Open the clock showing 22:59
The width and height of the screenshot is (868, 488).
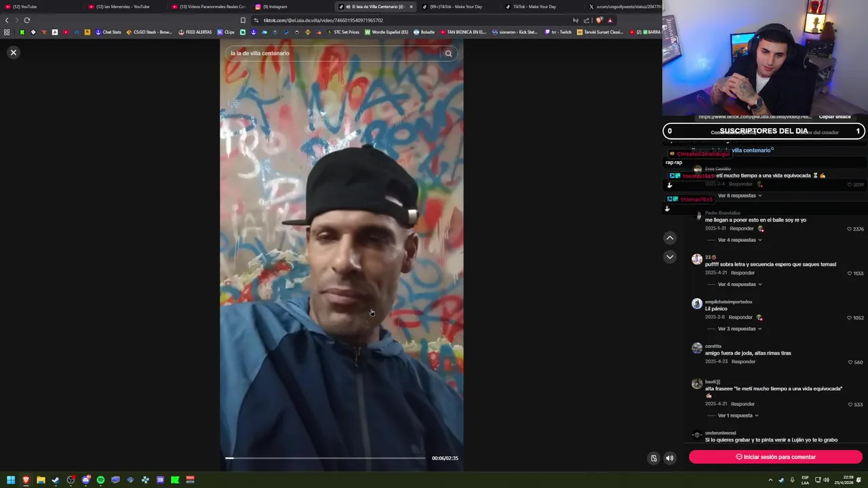point(845,480)
